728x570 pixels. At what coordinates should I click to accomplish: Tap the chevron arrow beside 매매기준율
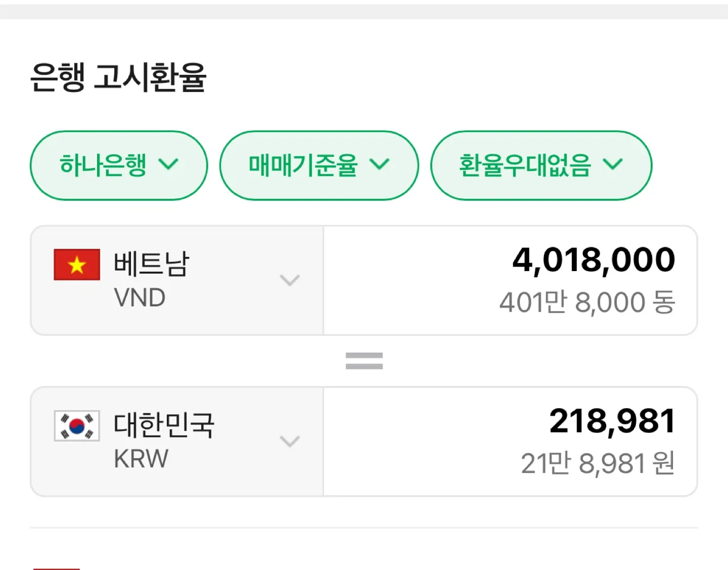point(379,164)
